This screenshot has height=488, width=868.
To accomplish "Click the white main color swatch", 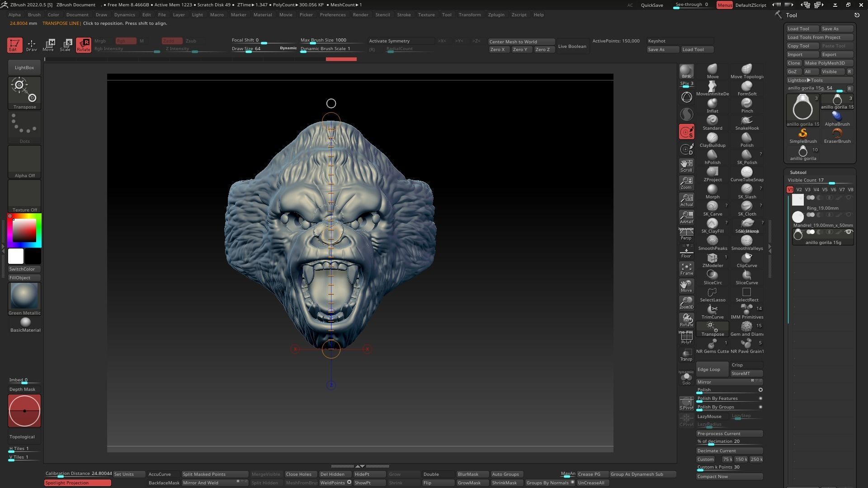I will point(16,256).
